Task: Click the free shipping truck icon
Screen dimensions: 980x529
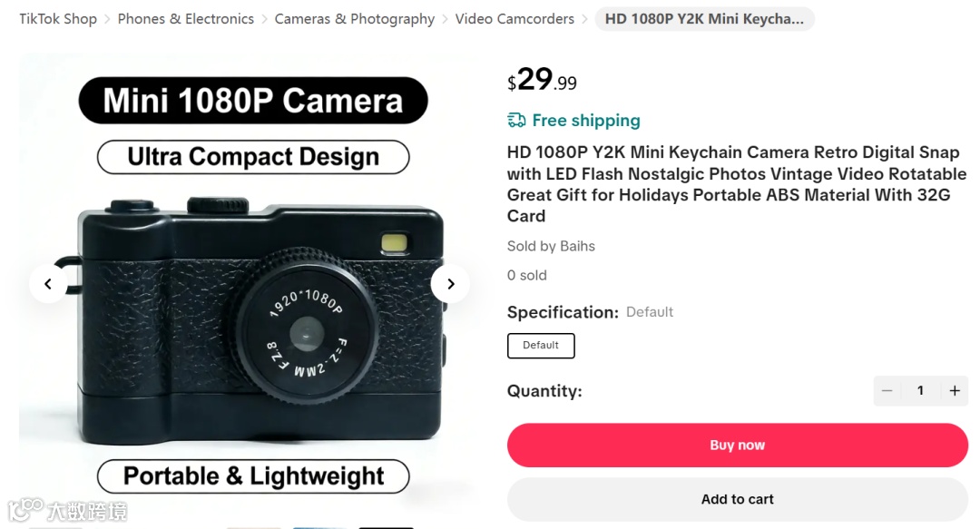Action: click(516, 121)
